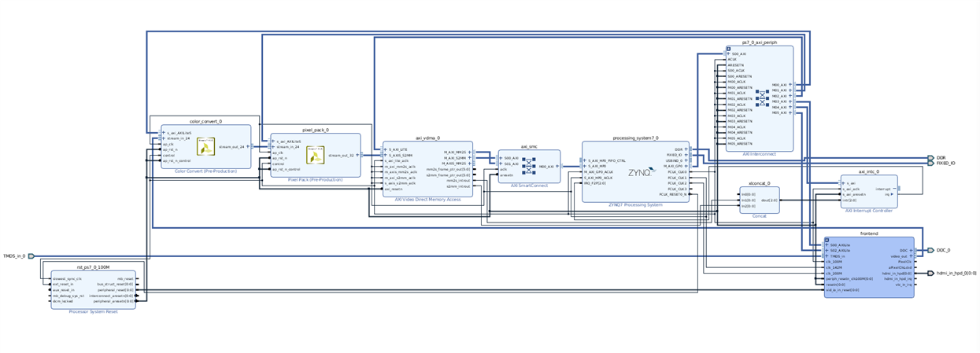Expand the frontend hierarchy block
Viewport: 980px width, 353px height.
tap(827, 240)
